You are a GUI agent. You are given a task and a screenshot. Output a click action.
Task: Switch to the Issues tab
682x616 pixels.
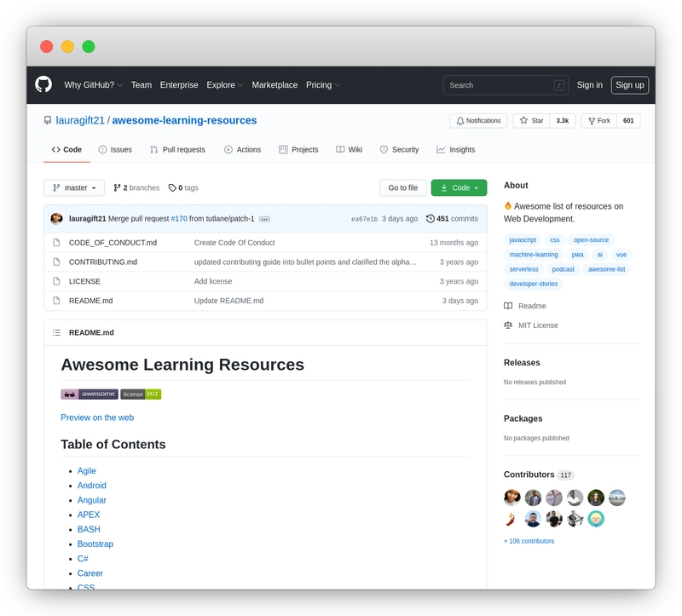click(115, 150)
